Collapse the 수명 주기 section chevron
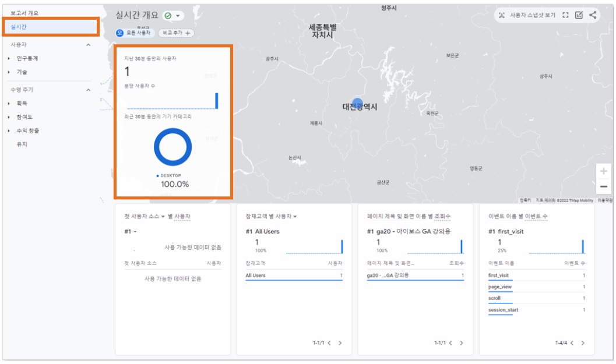The width and height of the screenshot is (616, 364). point(89,90)
